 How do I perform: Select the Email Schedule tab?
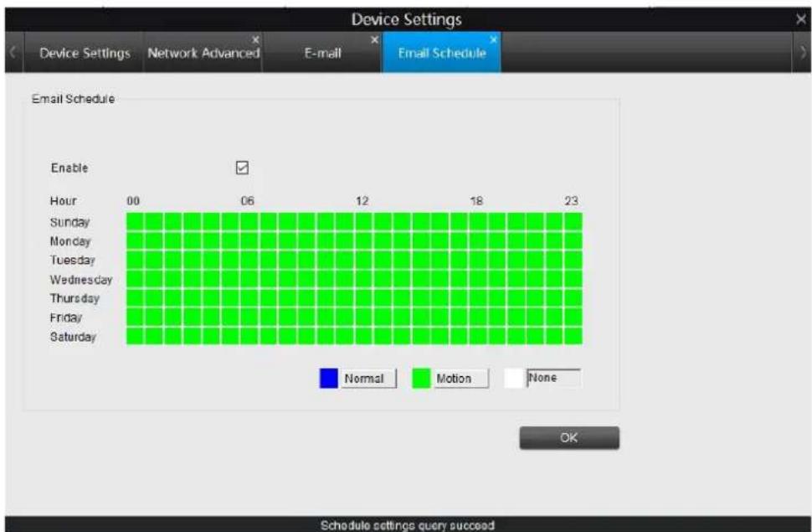coord(442,53)
